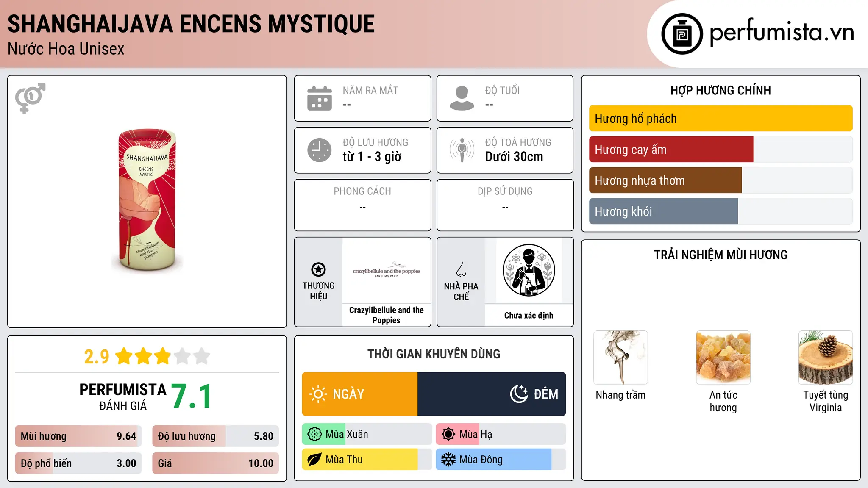This screenshot has width=868, height=488.
Task: Click the PERFUMISTA ĐÁNH GIÁ label
Action: [123, 396]
